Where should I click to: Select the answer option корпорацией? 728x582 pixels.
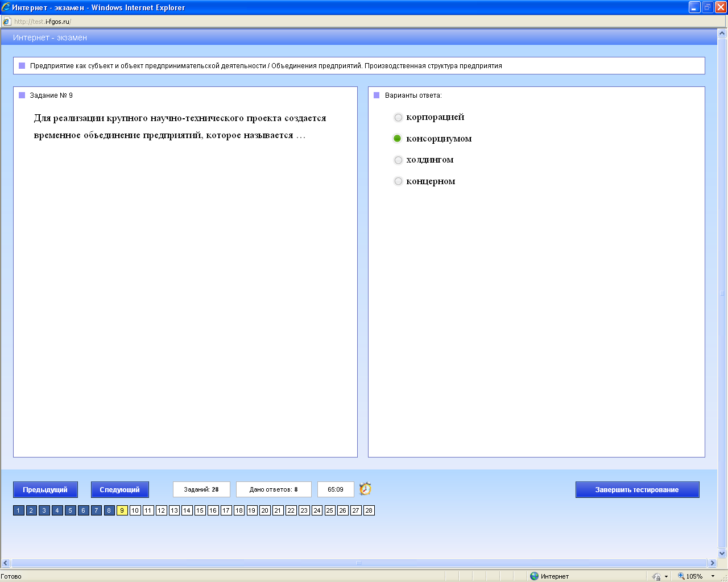[x=398, y=118]
